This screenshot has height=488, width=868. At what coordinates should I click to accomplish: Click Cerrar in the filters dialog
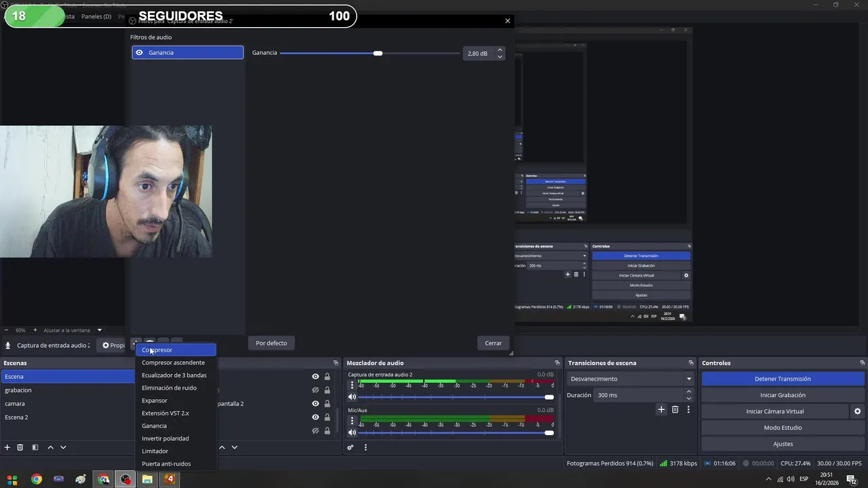tap(493, 343)
